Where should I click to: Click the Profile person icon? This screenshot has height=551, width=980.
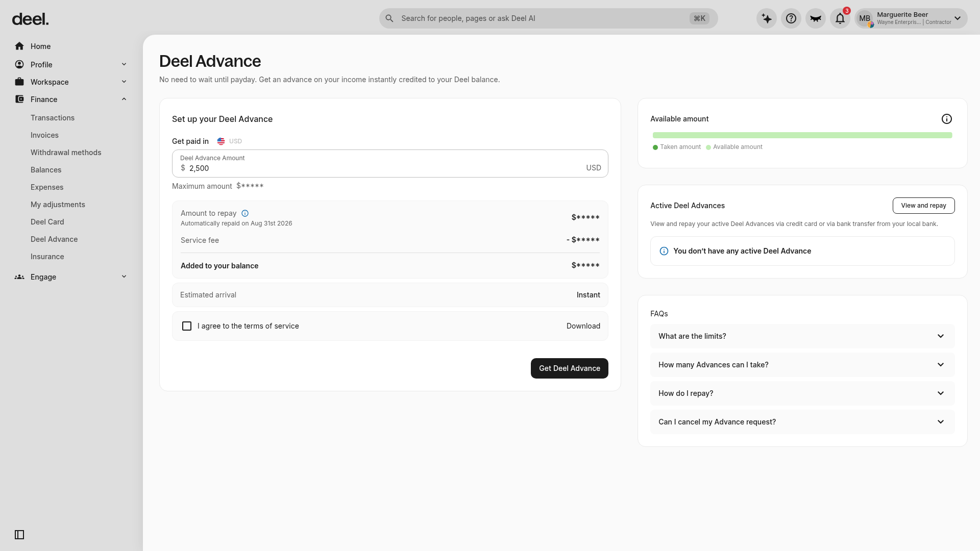coord(19,65)
